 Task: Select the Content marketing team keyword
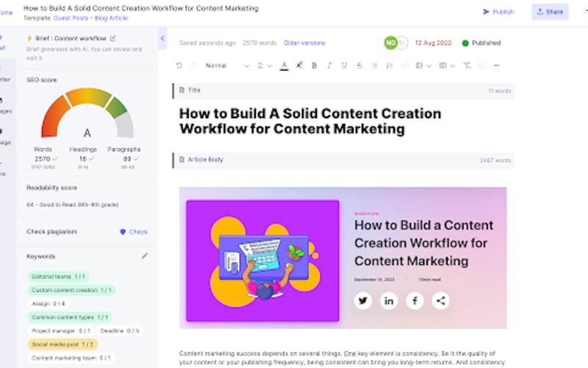coord(71,358)
